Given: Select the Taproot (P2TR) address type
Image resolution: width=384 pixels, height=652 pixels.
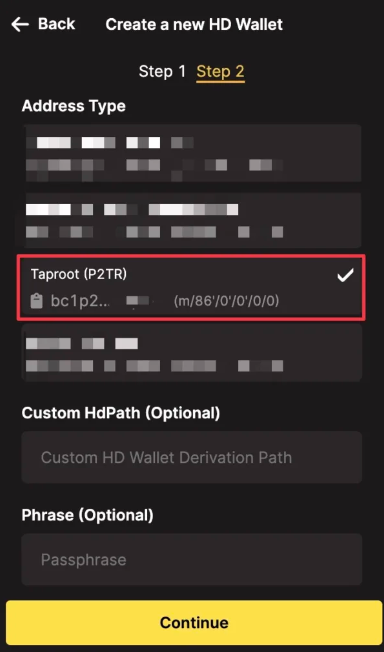Looking at the screenshot, I should 191,288.
